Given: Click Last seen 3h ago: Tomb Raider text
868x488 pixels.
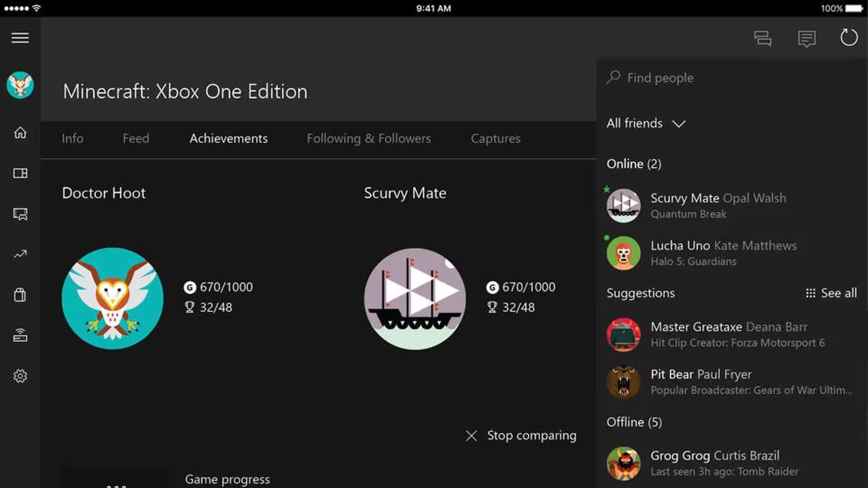Looking at the screenshot, I should [x=725, y=472].
